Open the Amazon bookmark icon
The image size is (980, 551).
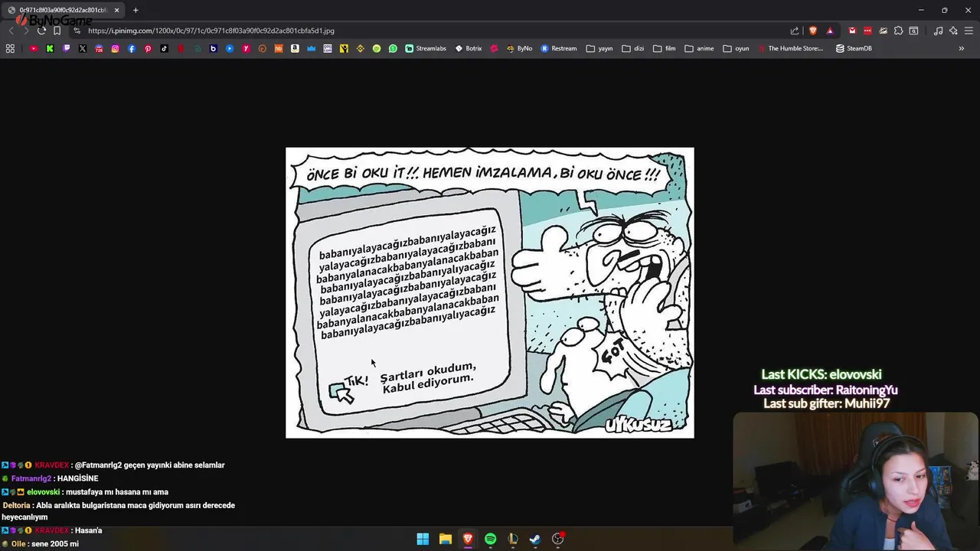click(x=295, y=48)
